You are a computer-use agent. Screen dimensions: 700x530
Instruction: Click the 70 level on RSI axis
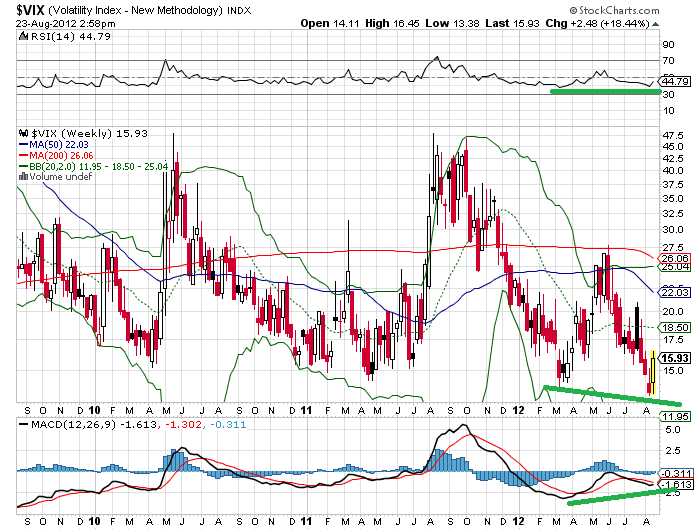coord(668,60)
